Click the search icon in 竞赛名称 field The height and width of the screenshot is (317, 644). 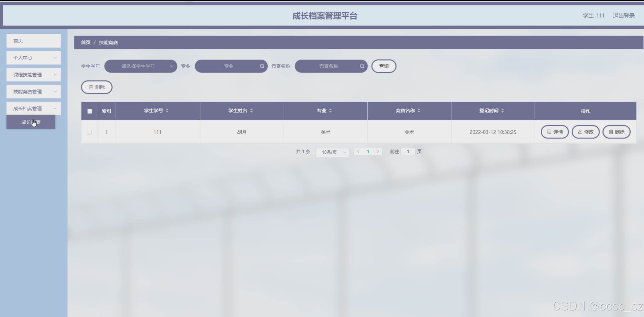tap(362, 66)
